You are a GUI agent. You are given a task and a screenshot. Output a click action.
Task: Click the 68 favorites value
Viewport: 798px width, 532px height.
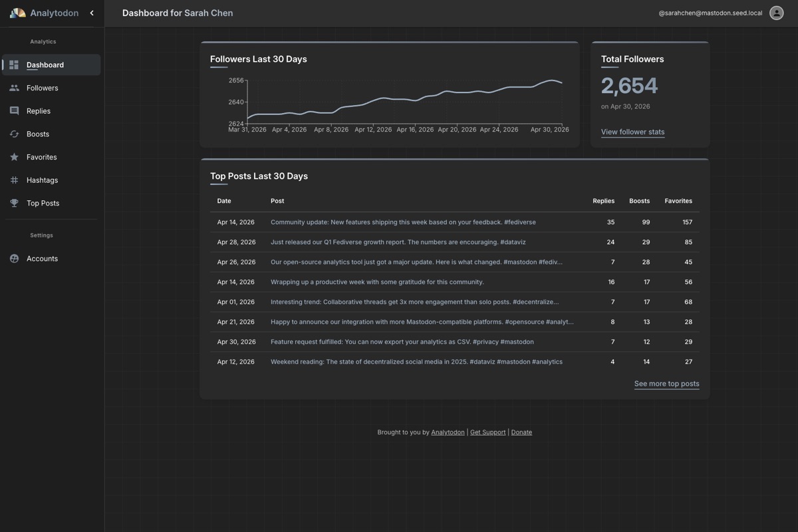tap(688, 302)
